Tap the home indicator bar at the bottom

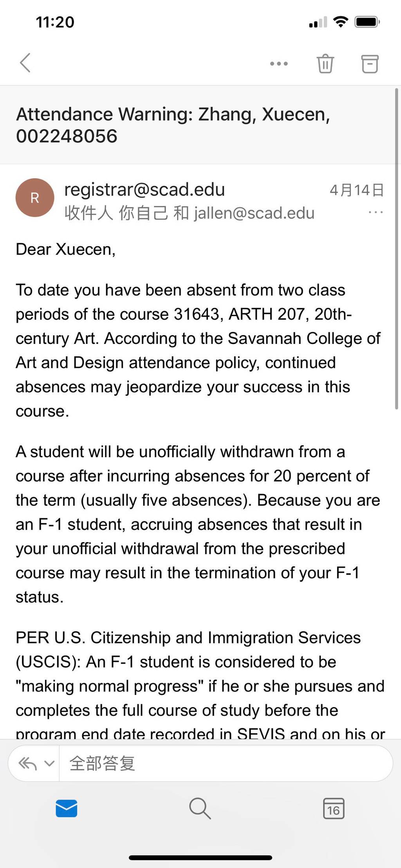tap(200, 858)
